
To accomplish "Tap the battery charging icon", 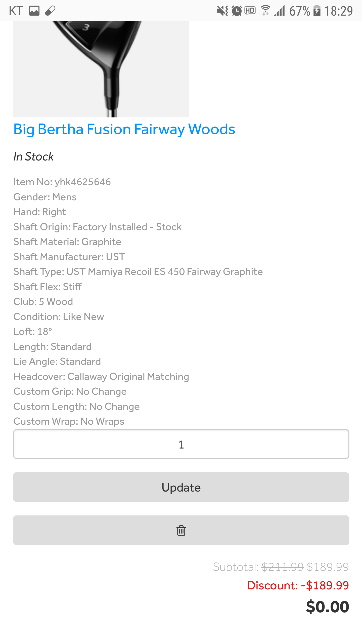I will click(317, 11).
